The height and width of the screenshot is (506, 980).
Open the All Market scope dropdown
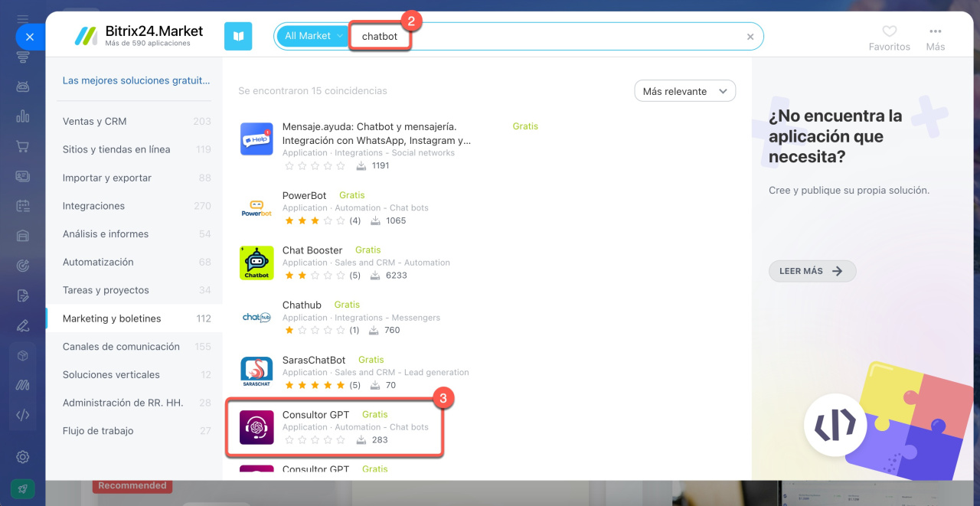pyautogui.click(x=312, y=36)
